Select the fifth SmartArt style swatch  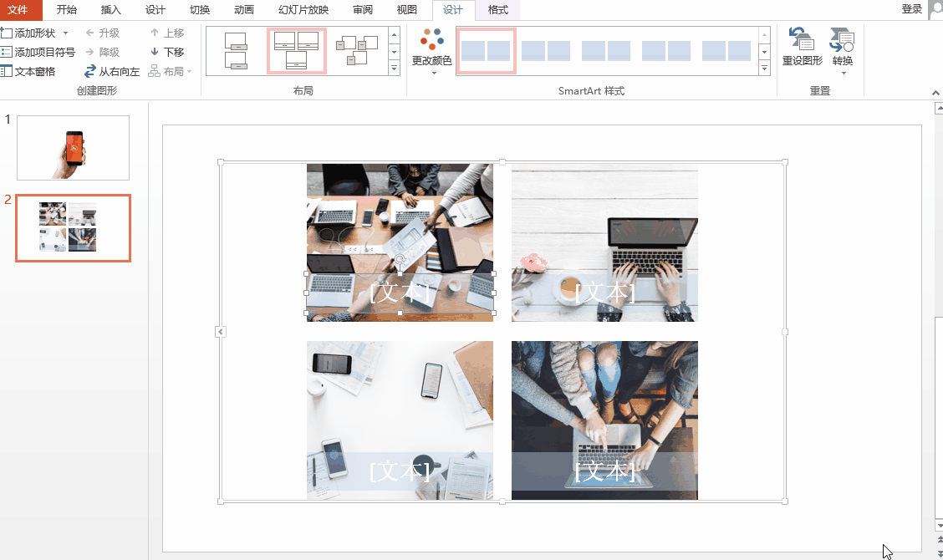coord(726,51)
